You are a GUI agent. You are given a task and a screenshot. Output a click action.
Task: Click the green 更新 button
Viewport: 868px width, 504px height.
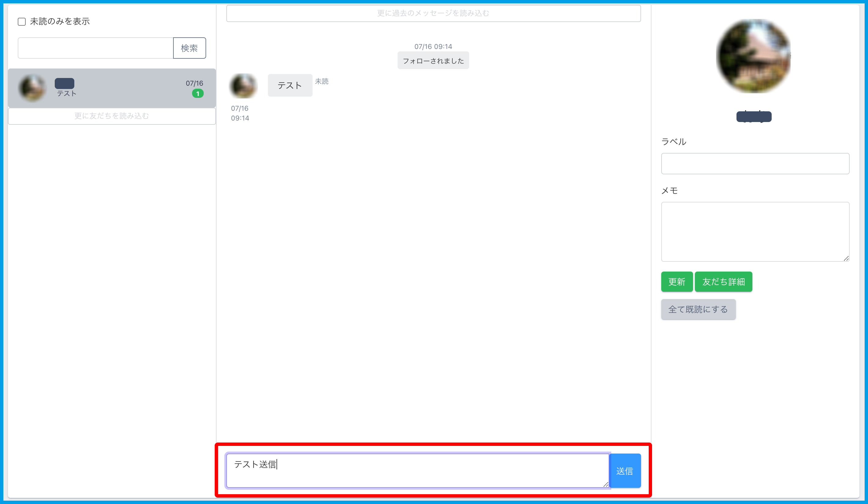tap(677, 282)
